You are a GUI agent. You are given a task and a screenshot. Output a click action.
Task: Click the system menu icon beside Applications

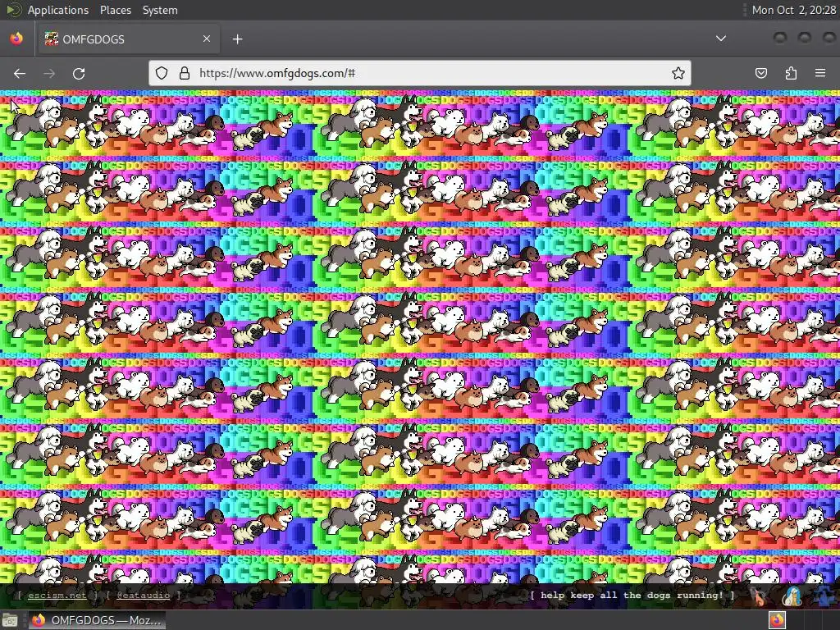[14, 10]
